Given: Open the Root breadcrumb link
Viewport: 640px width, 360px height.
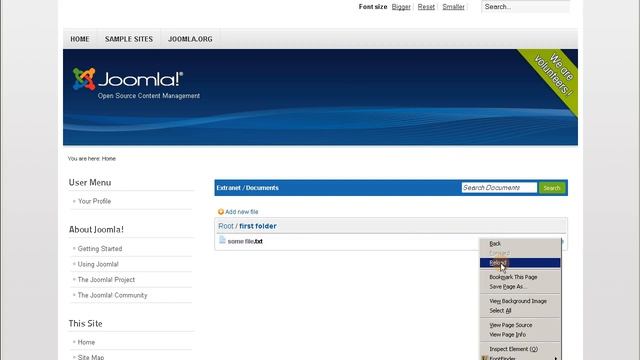Looking at the screenshot, I should (226, 226).
